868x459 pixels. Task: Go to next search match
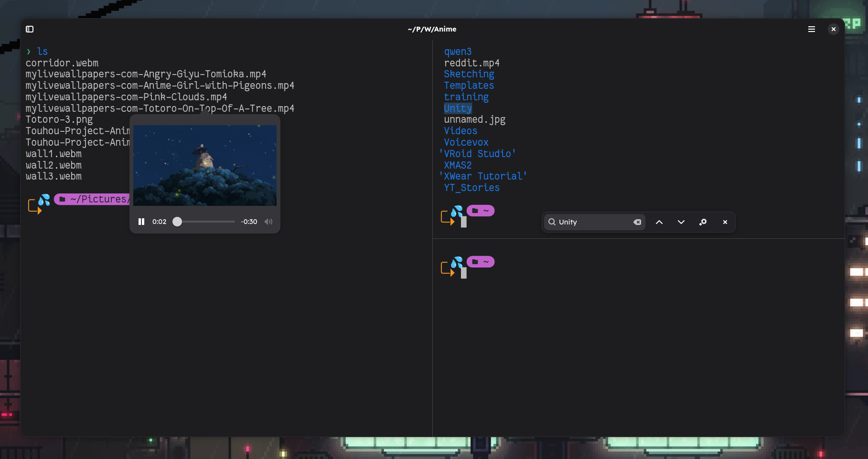(x=681, y=222)
